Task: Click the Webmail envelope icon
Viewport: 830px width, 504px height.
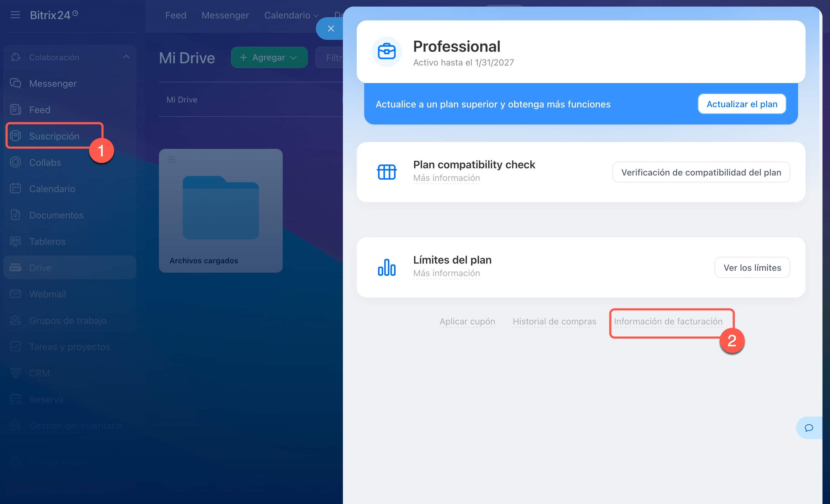Action: pos(15,294)
